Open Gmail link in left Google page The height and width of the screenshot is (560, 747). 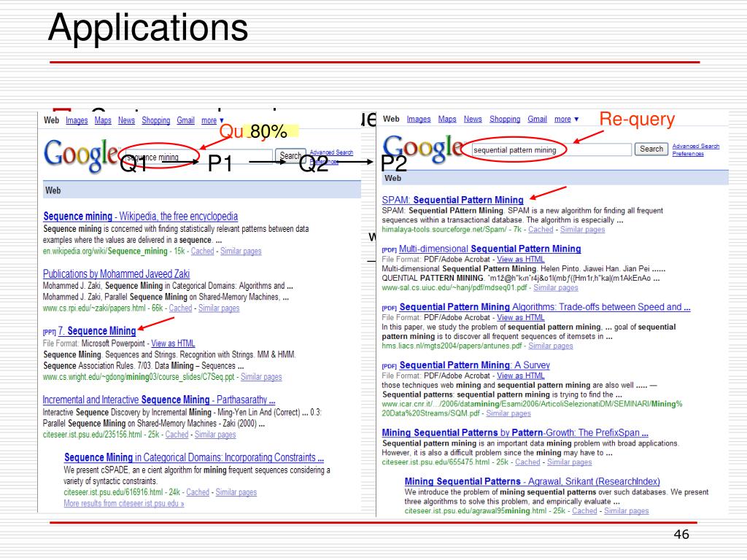[x=185, y=120]
